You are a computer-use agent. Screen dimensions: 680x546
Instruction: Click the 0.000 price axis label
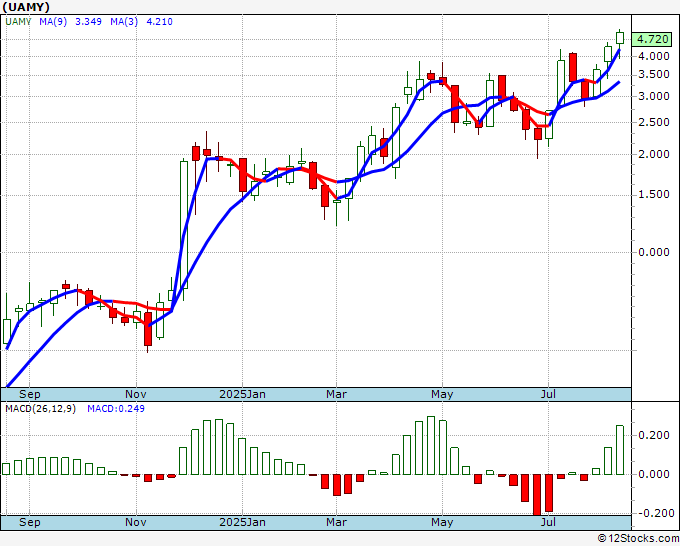click(x=654, y=252)
